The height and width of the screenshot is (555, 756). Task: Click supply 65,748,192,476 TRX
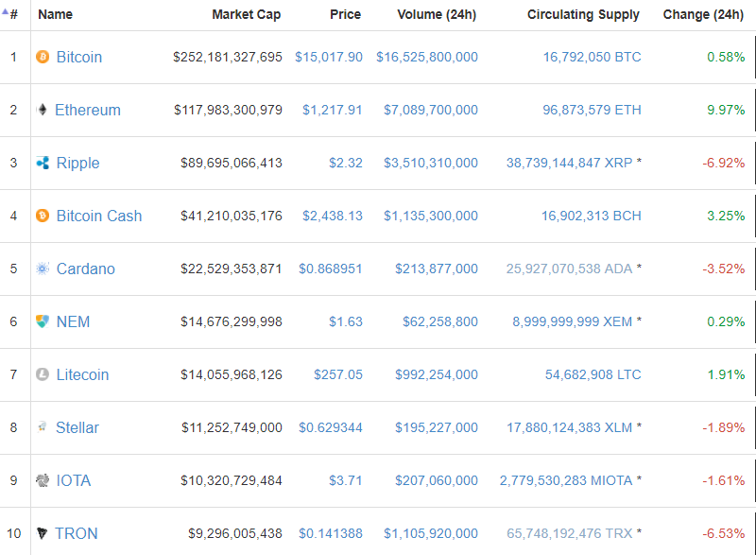[x=570, y=533]
